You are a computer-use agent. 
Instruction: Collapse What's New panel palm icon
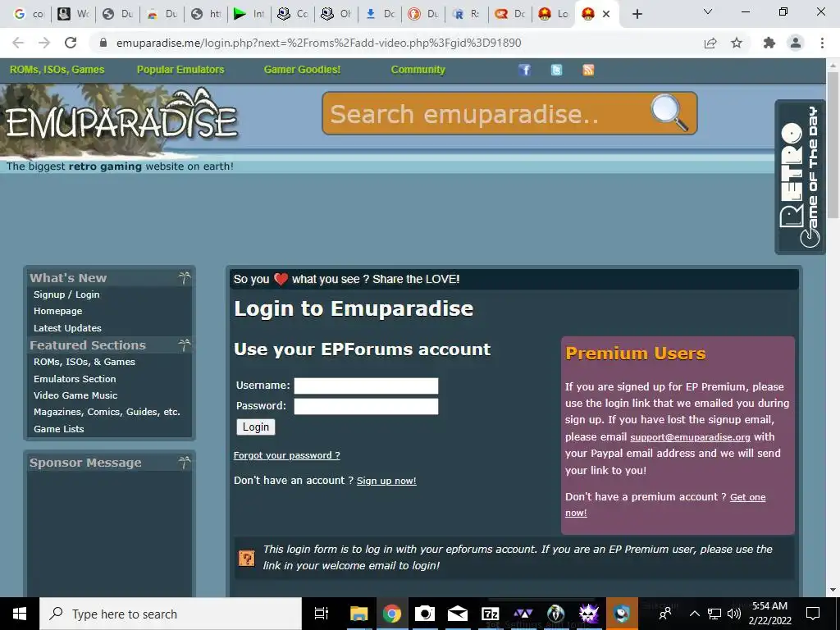(184, 277)
